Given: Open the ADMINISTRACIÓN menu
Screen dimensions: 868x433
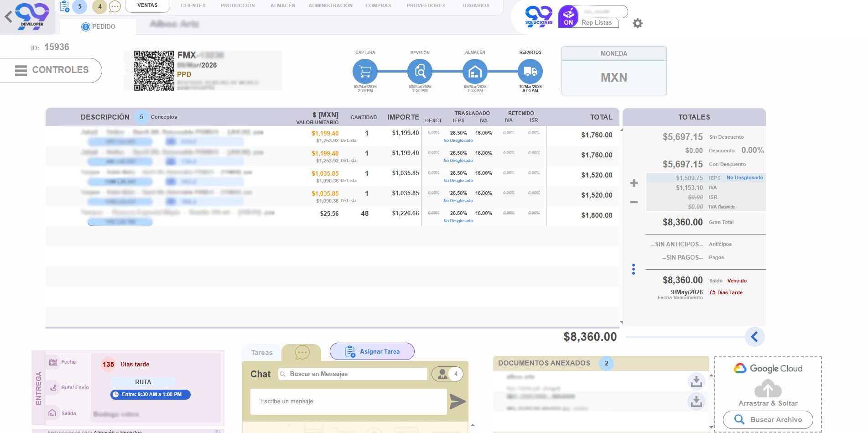Looking at the screenshot, I should [330, 5].
